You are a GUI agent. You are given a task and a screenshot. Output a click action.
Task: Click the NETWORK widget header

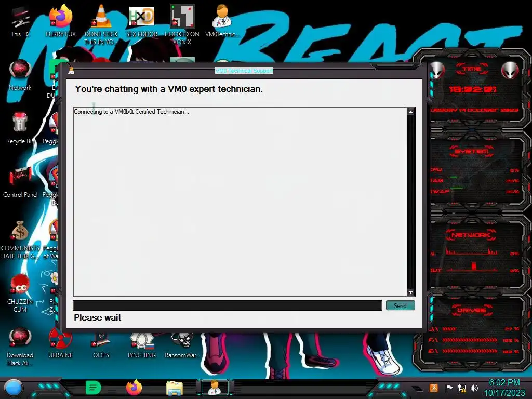point(471,235)
